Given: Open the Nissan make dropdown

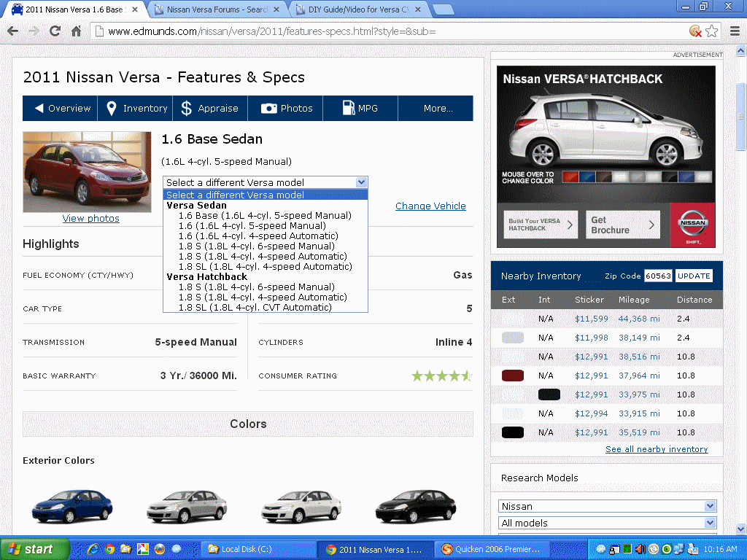Looking at the screenshot, I should [608, 506].
